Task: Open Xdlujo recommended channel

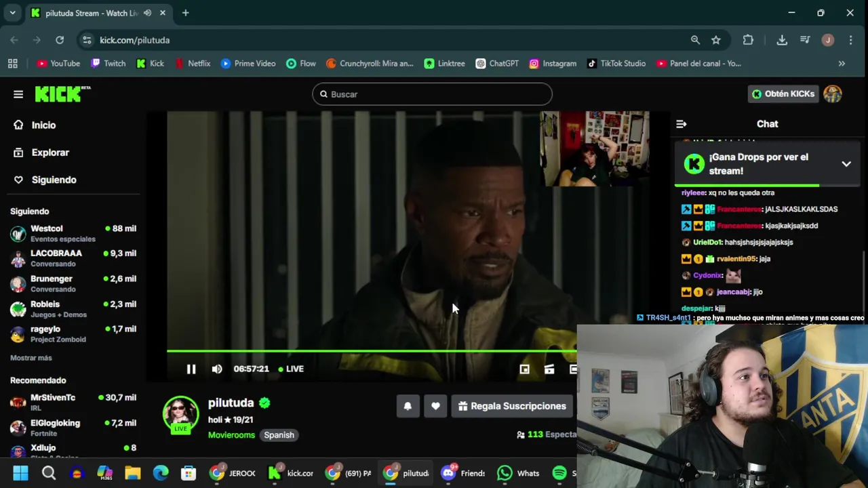Action: pos(73,451)
